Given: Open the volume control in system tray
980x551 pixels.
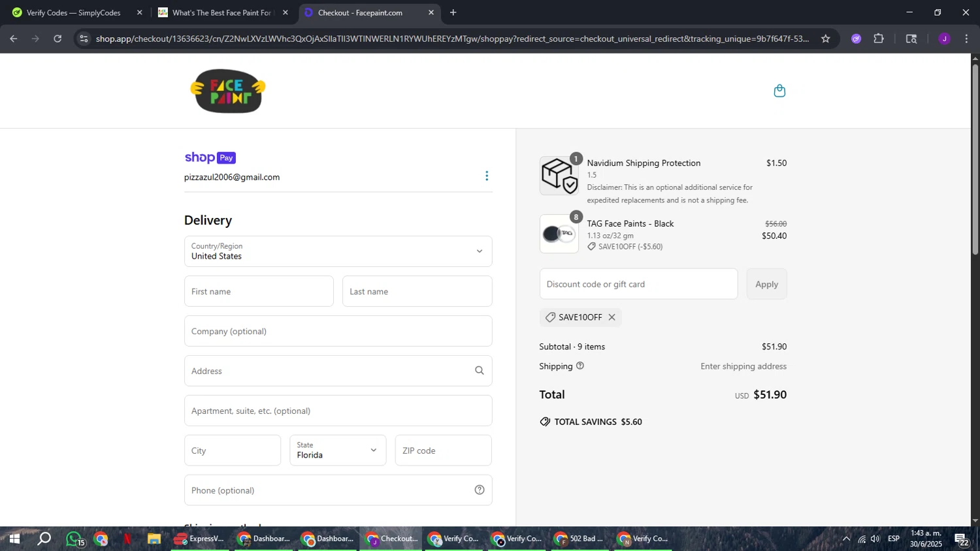Looking at the screenshot, I should tap(875, 539).
